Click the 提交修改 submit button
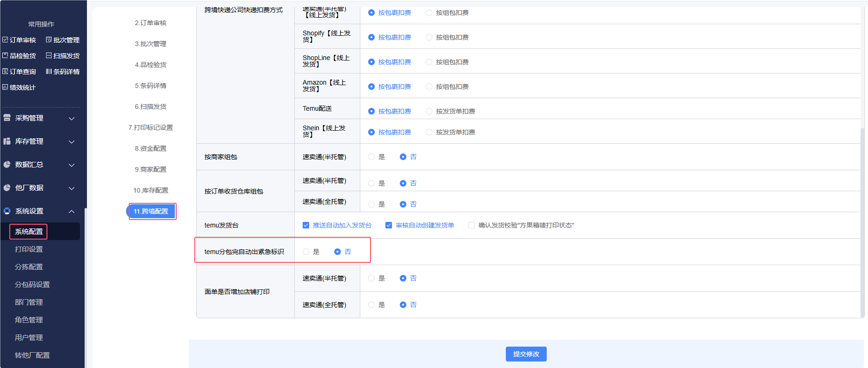Viewport: 868px width, 368px height. 526,354
